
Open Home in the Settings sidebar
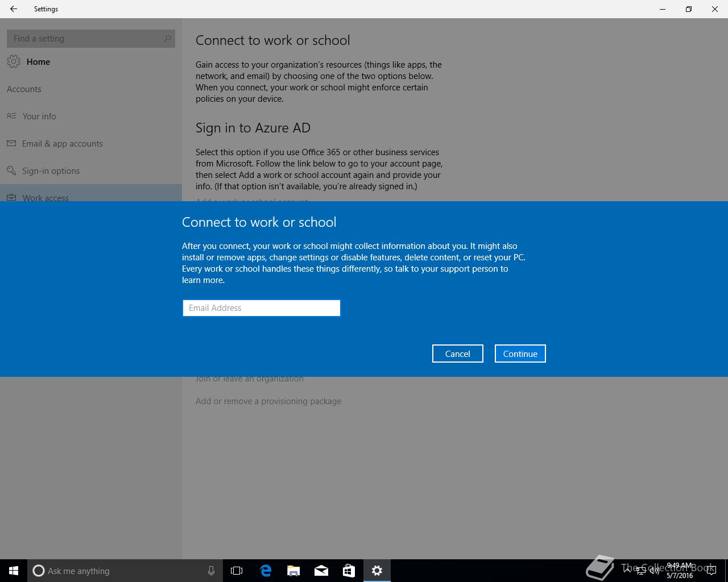[x=38, y=62]
